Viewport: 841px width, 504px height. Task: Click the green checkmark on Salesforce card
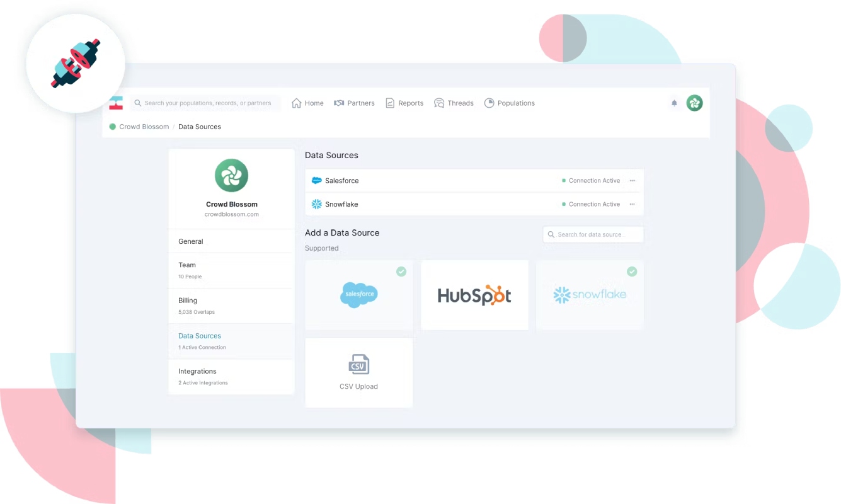point(401,272)
